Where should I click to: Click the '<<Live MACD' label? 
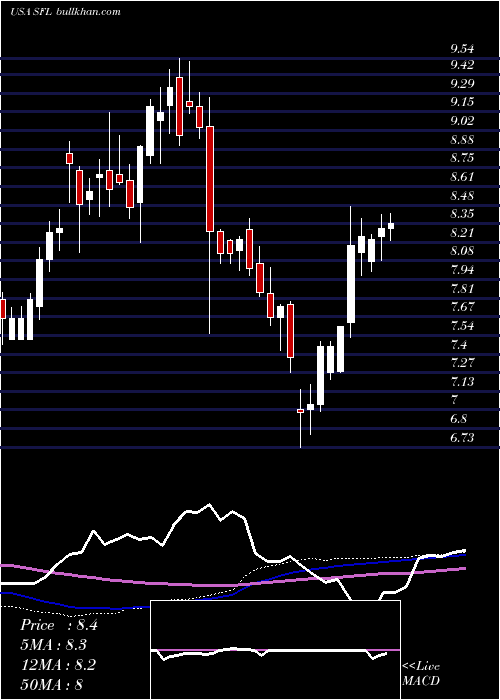[x=421, y=673]
